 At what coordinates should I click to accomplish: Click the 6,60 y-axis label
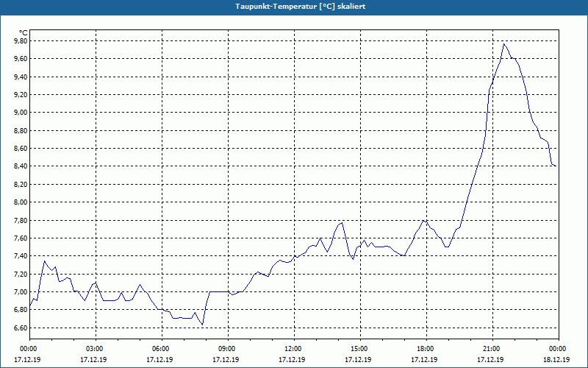pyautogui.click(x=21, y=328)
